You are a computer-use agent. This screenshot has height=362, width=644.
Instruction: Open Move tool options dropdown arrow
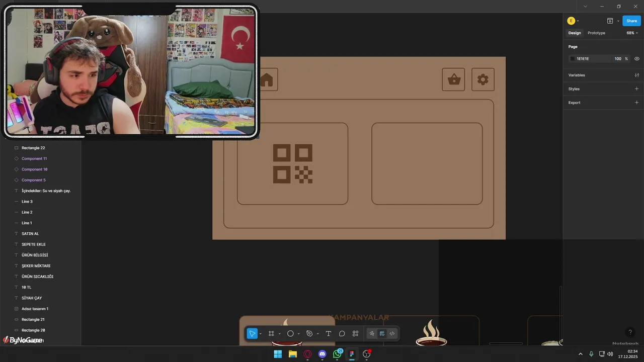(x=260, y=334)
